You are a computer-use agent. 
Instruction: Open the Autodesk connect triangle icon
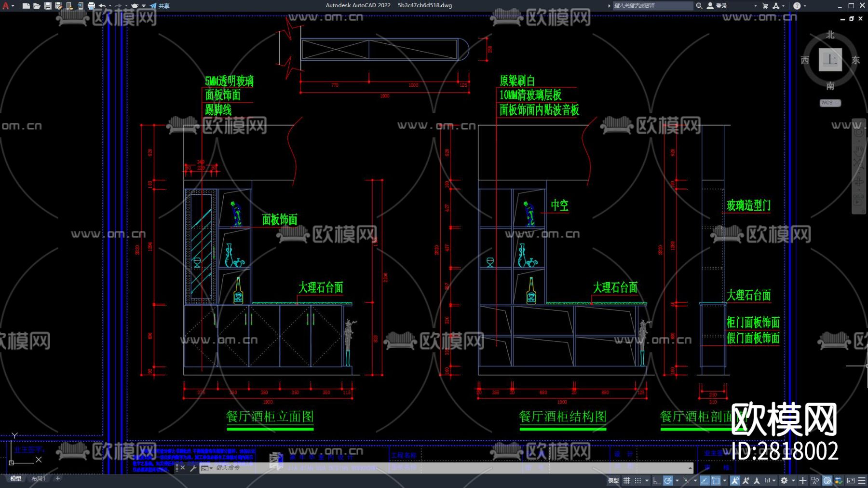tap(776, 6)
